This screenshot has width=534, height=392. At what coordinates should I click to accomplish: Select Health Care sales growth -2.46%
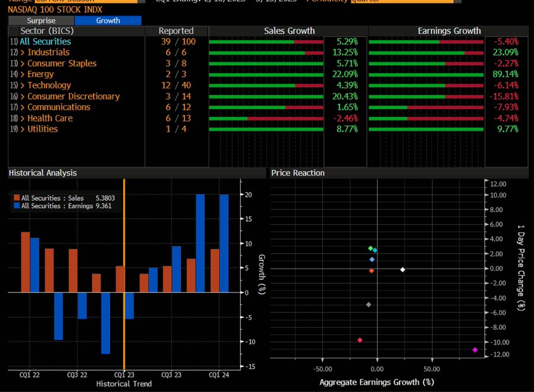pos(345,119)
